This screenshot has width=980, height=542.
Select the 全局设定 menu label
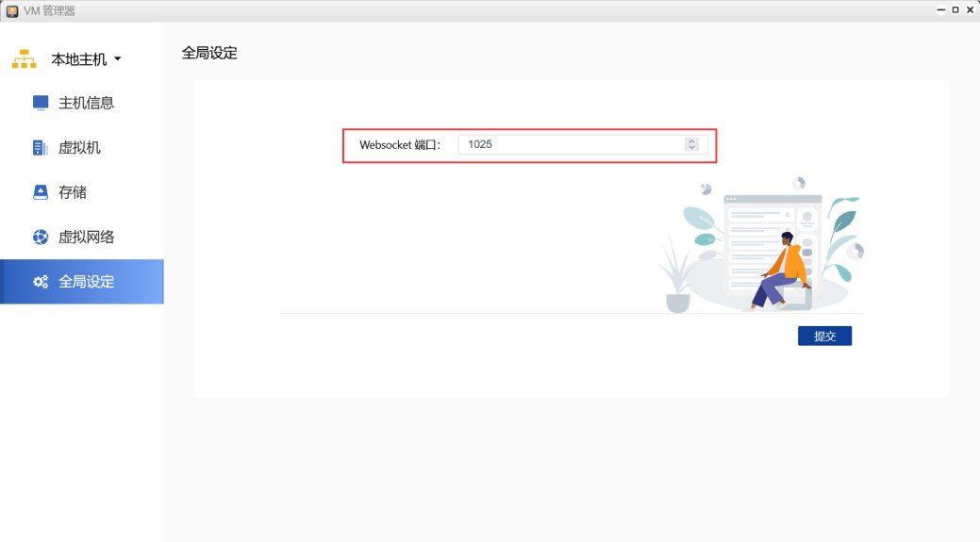point(87,282)
